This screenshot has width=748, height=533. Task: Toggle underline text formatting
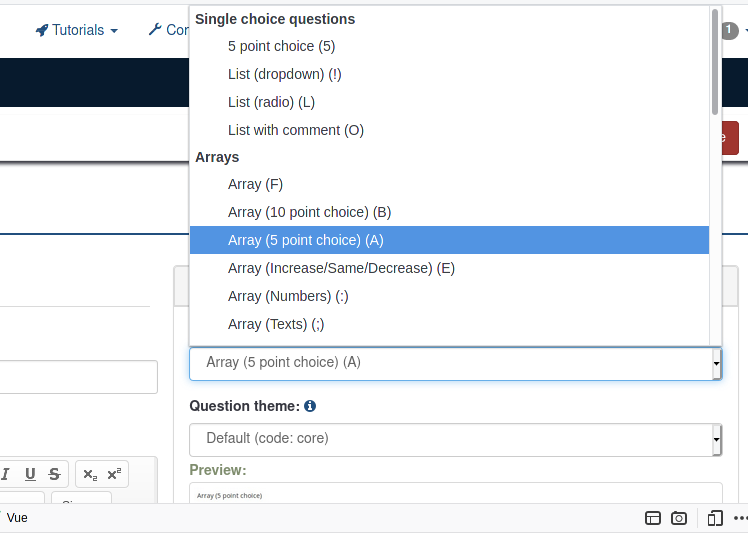[x=30, y=474]
